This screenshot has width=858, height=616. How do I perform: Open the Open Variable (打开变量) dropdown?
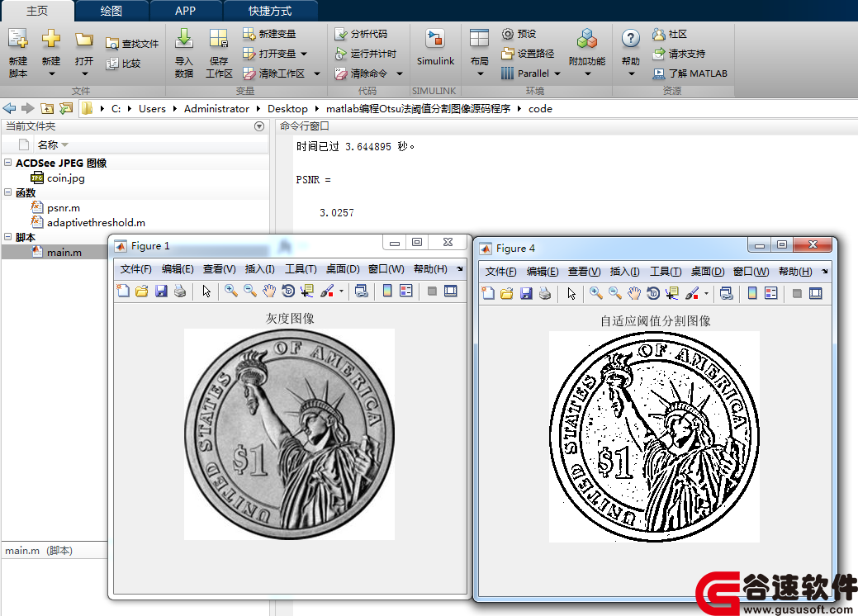point(304,54)
